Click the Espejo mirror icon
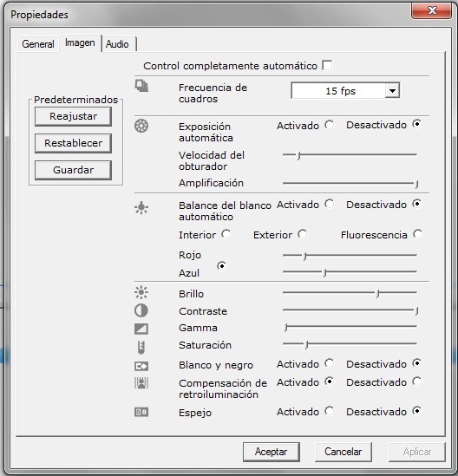Screen dimensions: 458x476 point(141,412)
